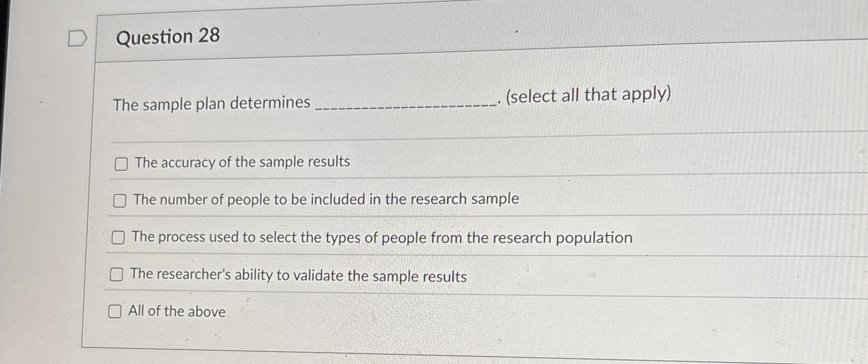868x364 pixels.
Task: Click the answer row about research population process
Action: 382,237
